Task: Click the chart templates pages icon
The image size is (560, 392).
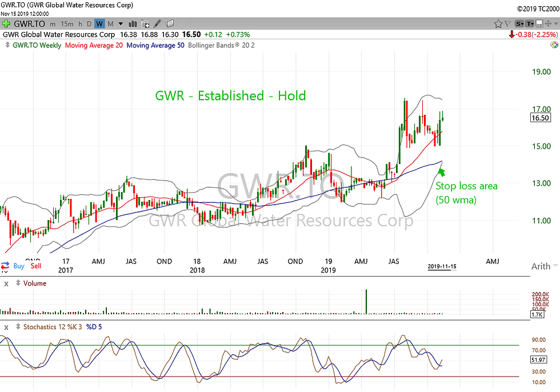Action: (x=170, y=23)
